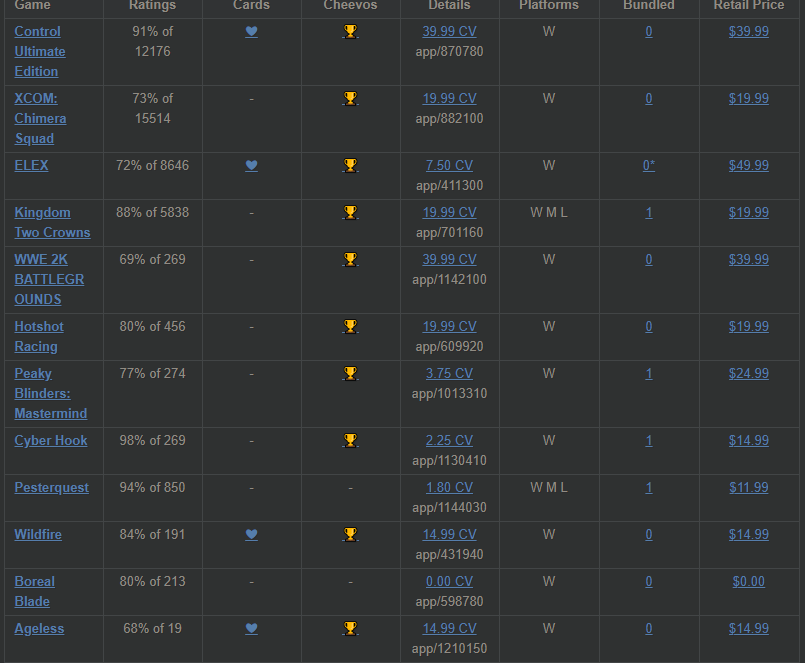
Task: Open the Hotshot Racing game link
Action: tap(39, 336)
